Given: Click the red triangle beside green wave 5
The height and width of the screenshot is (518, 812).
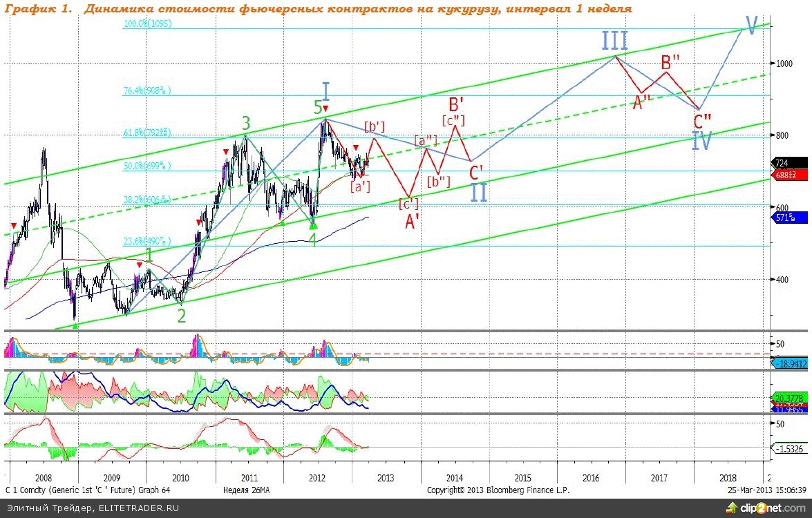Looking at the screenshot, I should coord(324,108).
